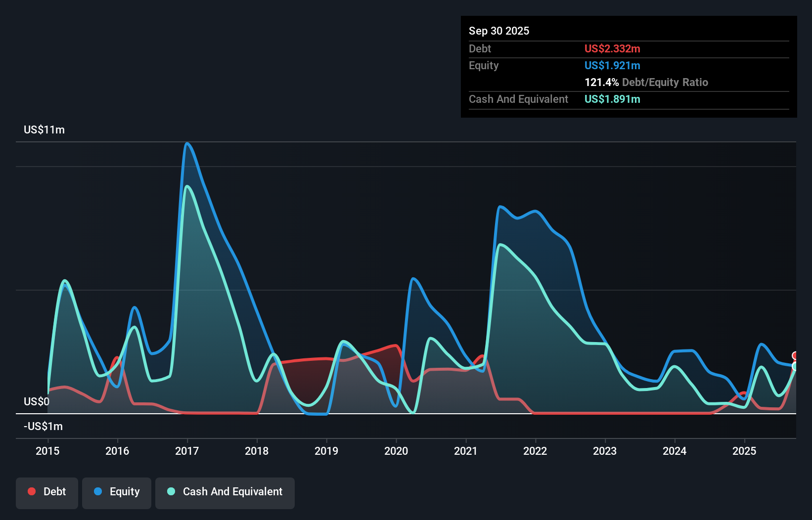Click the 121.4% Debt/Equity Ratio text

(x=646, y=82)
